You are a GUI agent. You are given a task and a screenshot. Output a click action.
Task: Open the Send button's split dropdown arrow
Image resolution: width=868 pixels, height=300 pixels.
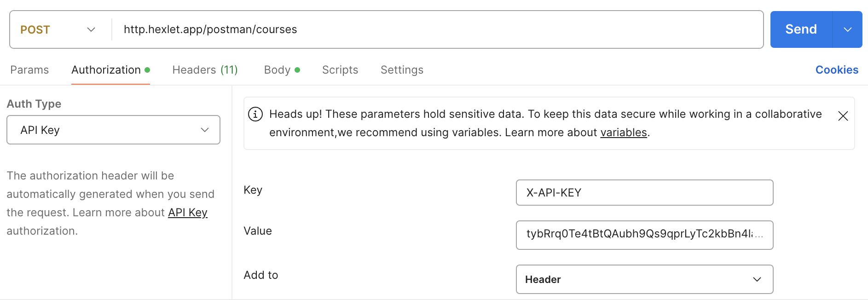click(x=848, y=29)
